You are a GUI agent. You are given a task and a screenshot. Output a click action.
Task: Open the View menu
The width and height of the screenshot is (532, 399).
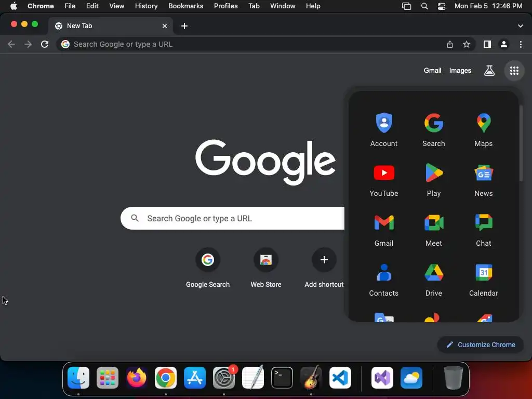click(116, 6)
